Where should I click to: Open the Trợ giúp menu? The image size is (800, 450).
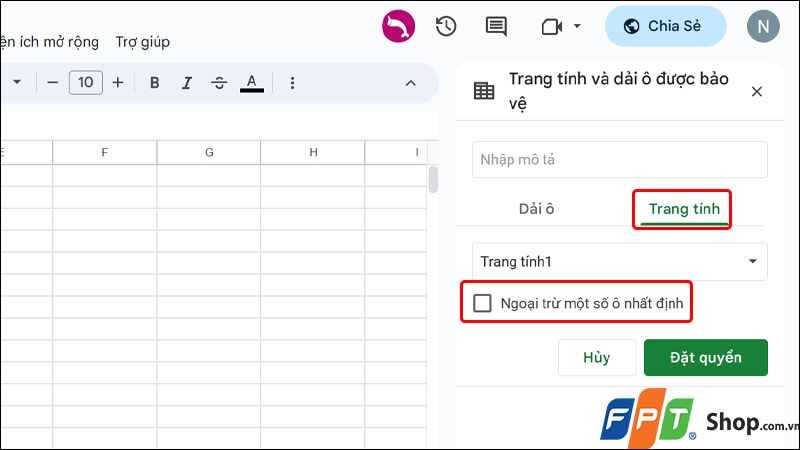(x=142, y=42)
